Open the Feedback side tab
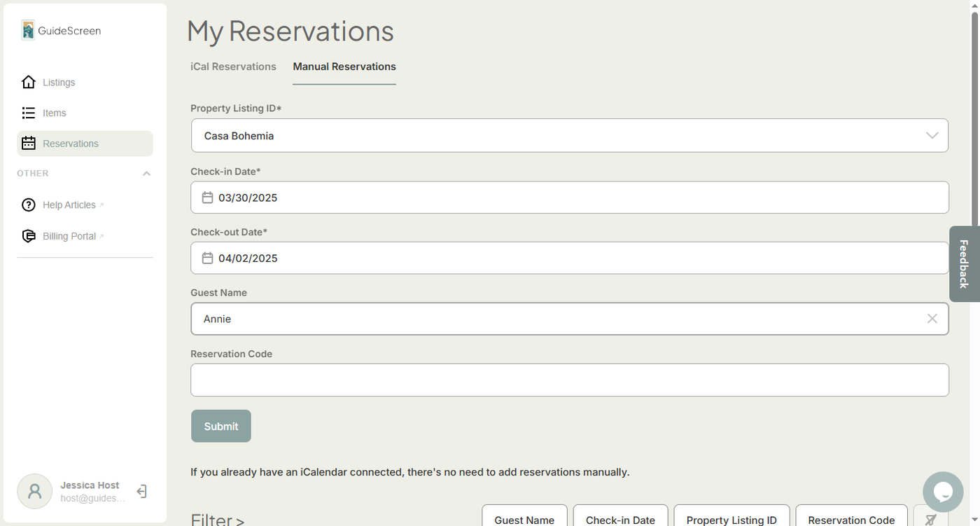Screen dimensions: 980x526 point(964,263)
